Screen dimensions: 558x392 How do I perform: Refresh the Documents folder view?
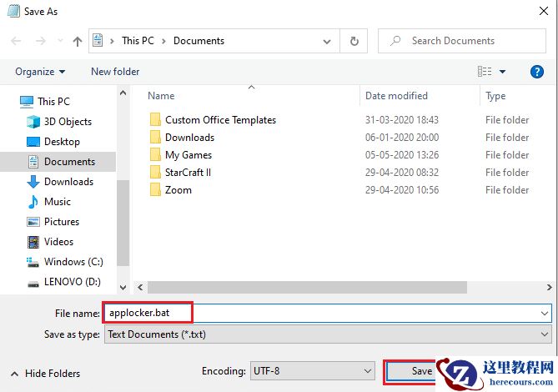354,41
